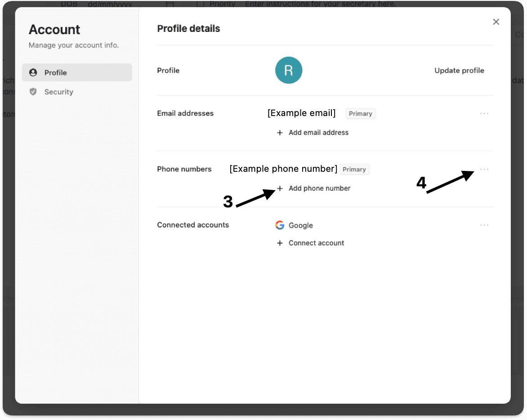Toggle the Priority checkbox behind dialog
Screen dimensions: 527x420
pyautogui.click(x=200, y=4)
